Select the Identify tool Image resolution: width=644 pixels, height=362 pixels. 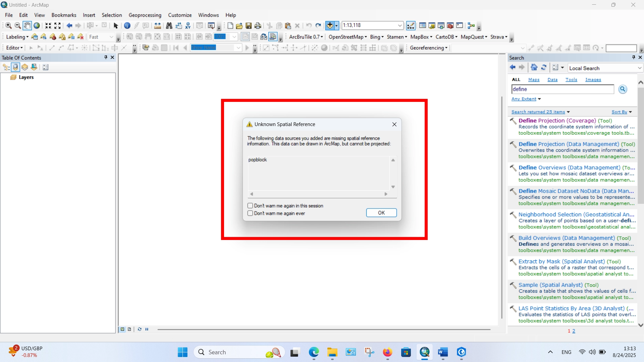pos(127,25)
